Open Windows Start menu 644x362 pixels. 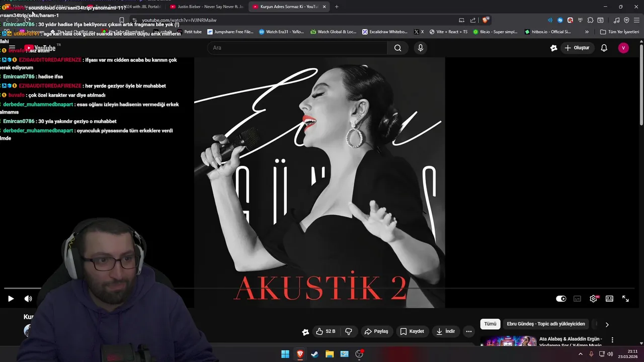pos(285,354)
